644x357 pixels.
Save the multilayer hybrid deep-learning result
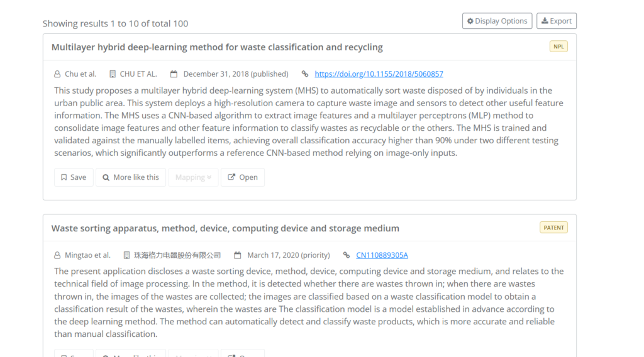[74, 177]
